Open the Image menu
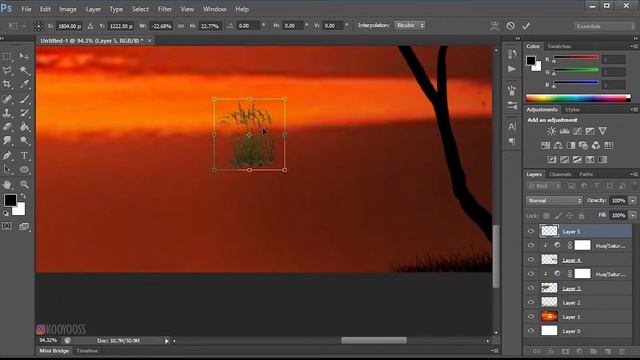640x360 pixels. pyautogui.click(x=68, y=9)
